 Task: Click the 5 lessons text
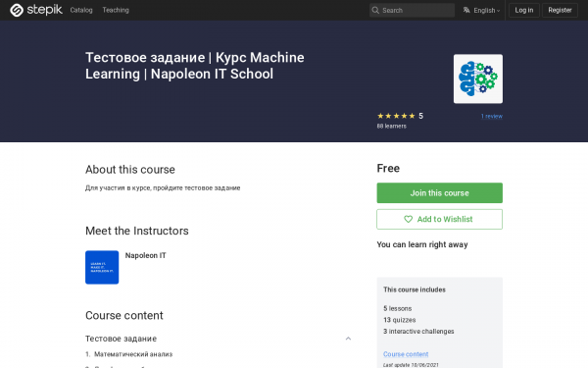pyautogui.click(x=397, y=308)
